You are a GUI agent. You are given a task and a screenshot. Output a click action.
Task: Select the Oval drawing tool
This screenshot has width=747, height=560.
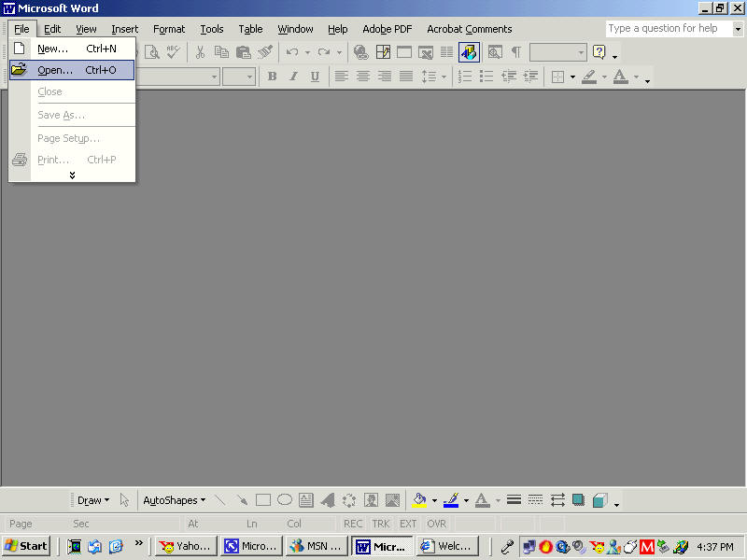[x=285, y=500]
